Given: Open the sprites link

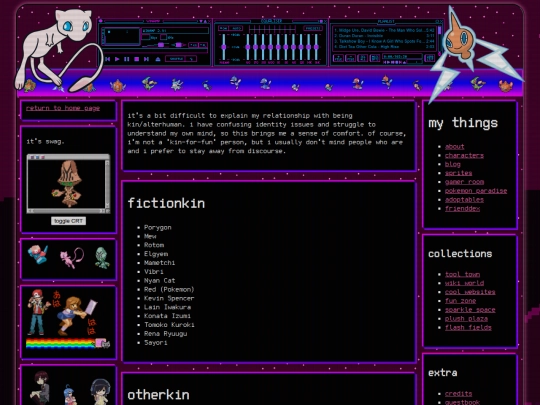Looking at the screenshot, I should point(458,173).
